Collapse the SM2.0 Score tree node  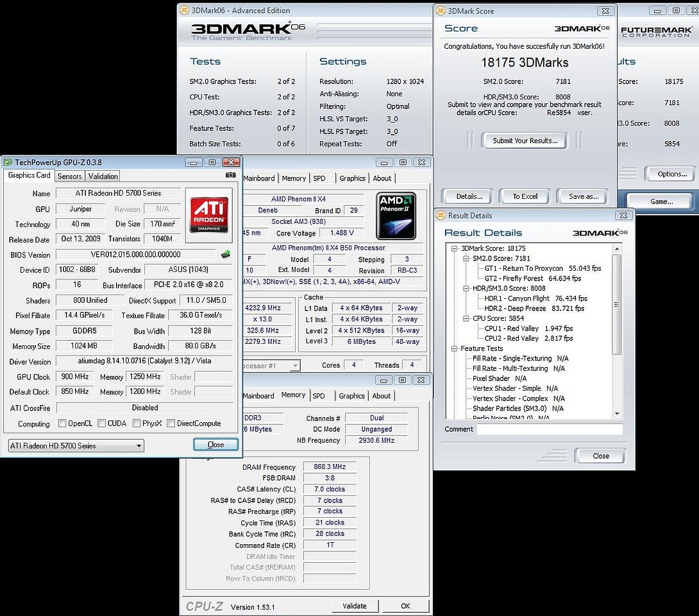pyautogui.click(x=466, y=259)
